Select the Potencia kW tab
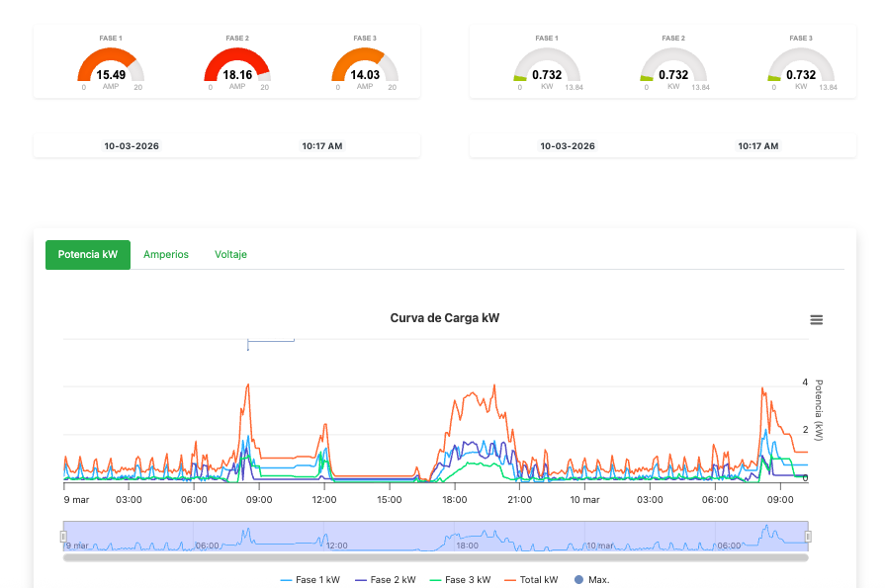The width and height of the screenshot is (885, 588). click(x=88, y=254)
